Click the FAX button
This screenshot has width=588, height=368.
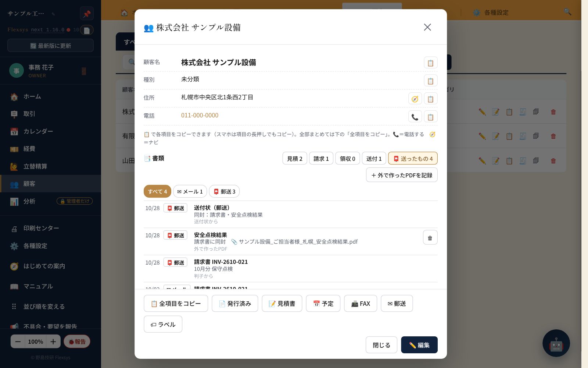click(361, 304)
